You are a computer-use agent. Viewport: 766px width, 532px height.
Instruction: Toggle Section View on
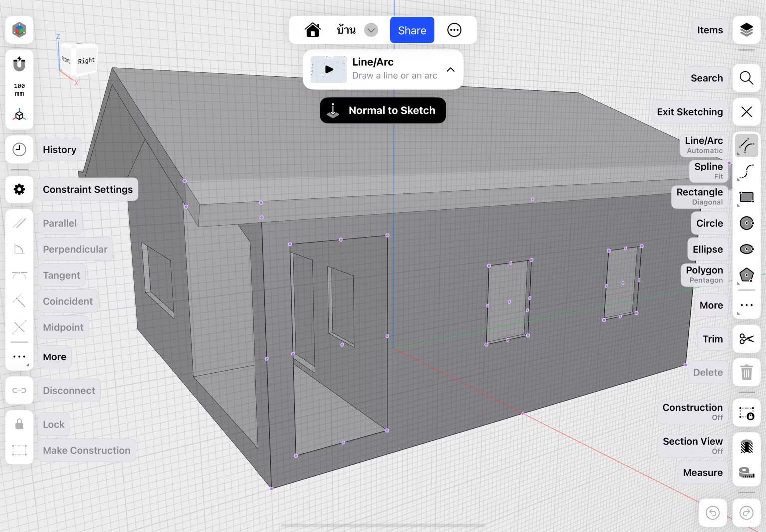pyautogui.click(x=746, y=446)
